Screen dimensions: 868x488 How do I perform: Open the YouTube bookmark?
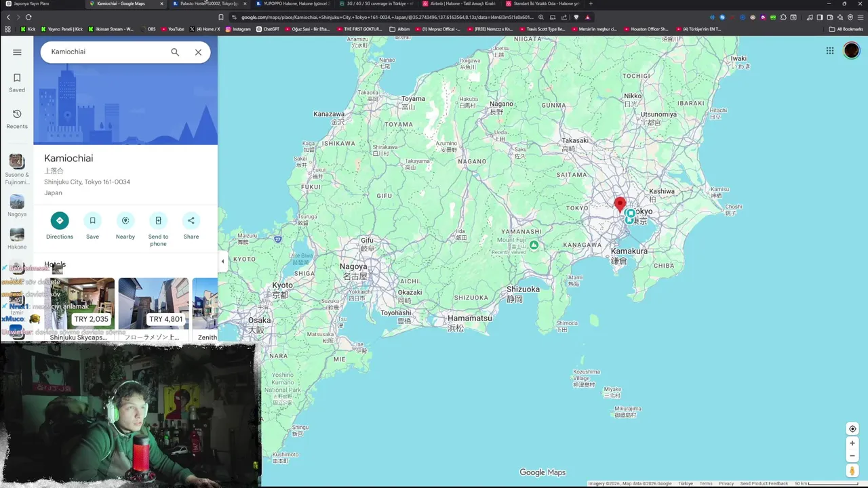coord(172,29)
